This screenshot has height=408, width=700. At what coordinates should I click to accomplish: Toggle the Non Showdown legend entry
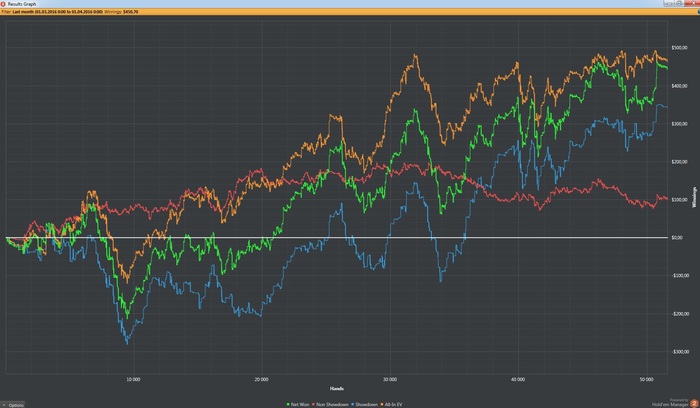pyautogui.click(x=330, y=404)
